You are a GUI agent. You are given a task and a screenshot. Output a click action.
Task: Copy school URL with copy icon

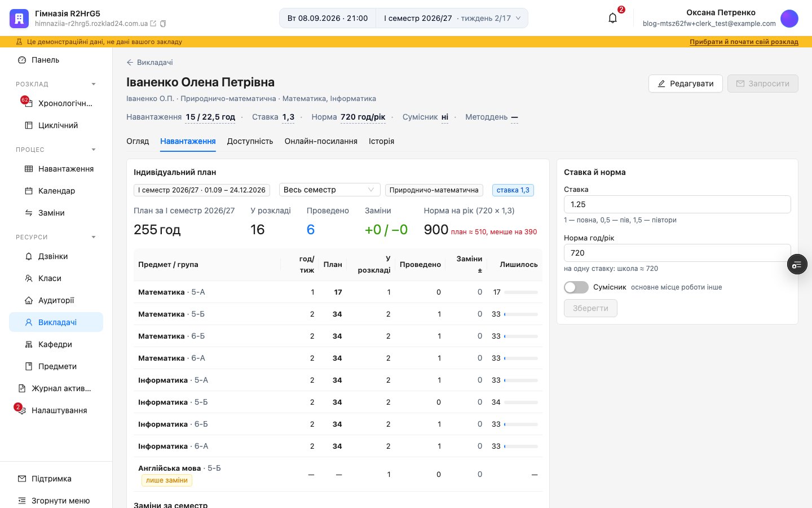163,24
